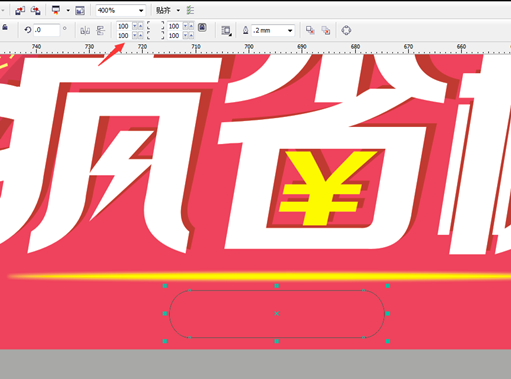The width and height of the screenshot is (511, 379).
Task: Click the lower-right corner node of rounded rectangle
Action: click(x=363, y=337)
